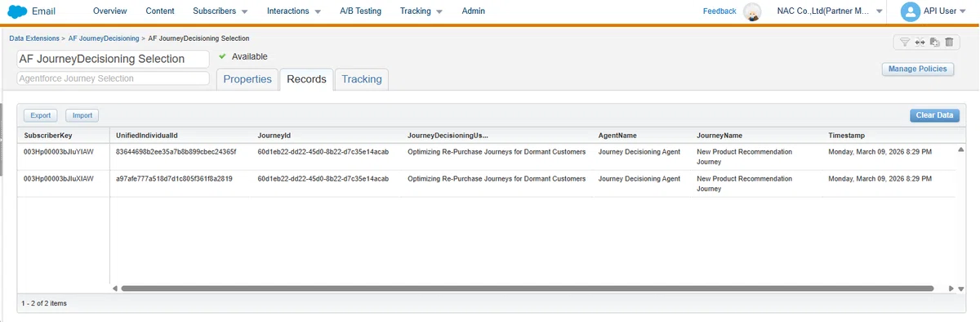Go to the Overview menu item
The width and height of the screenshot is (980, 322).
click(110, 11)
